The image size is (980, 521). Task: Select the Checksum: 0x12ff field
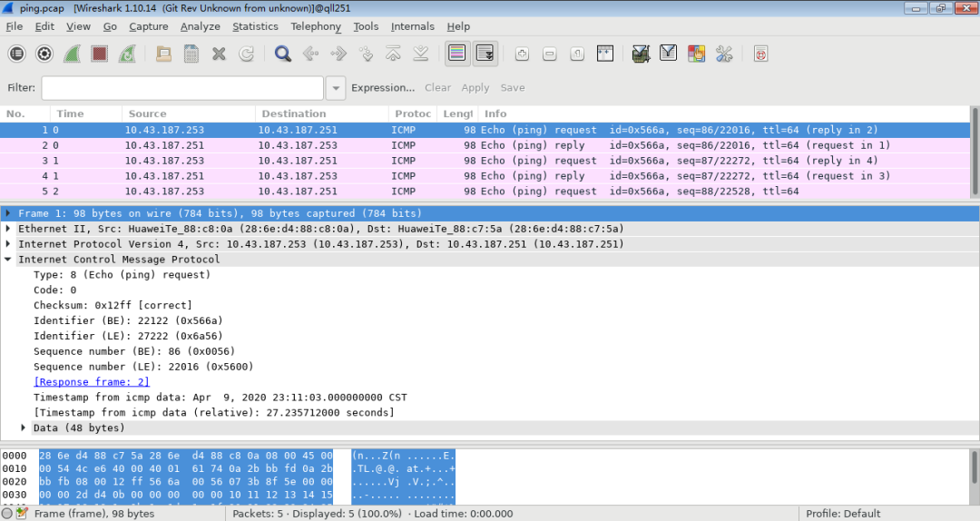[113, 305]
